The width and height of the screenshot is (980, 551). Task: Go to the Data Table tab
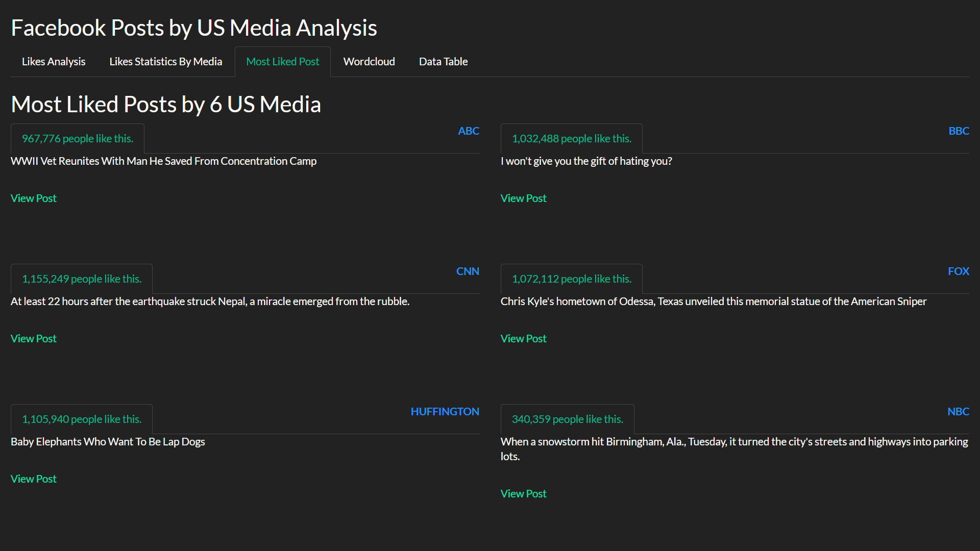443,62
